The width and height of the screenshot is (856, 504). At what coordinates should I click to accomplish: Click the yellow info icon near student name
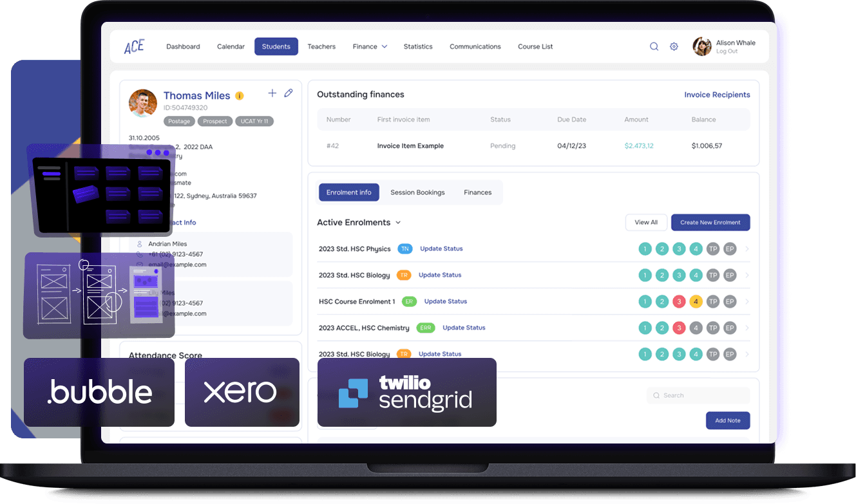pos(239,96)
